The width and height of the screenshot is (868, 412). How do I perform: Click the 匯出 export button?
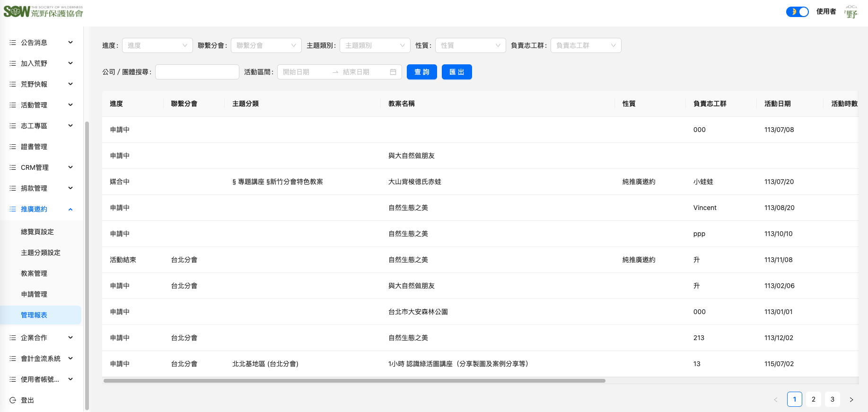(x=456, y=72)
